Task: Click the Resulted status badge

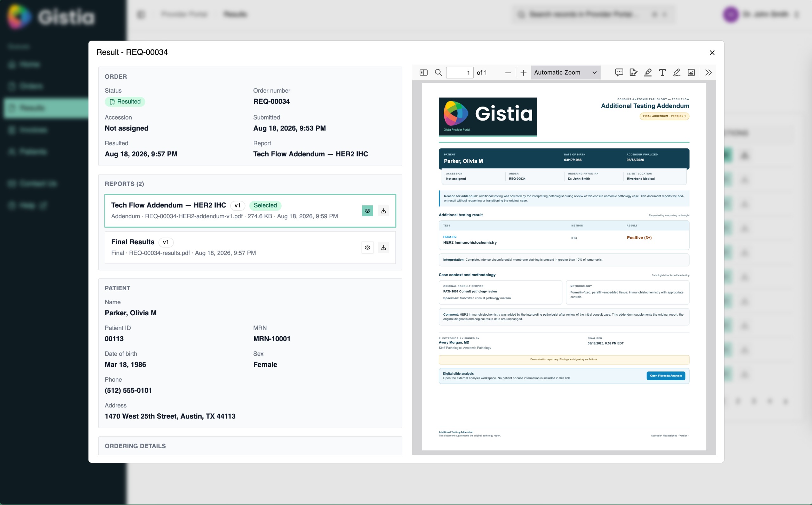Action: point(125,102)
